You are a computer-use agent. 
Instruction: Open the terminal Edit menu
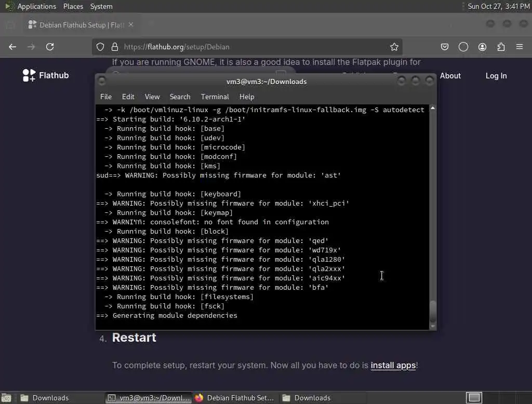pyautogui.click(x=128, y=97)
